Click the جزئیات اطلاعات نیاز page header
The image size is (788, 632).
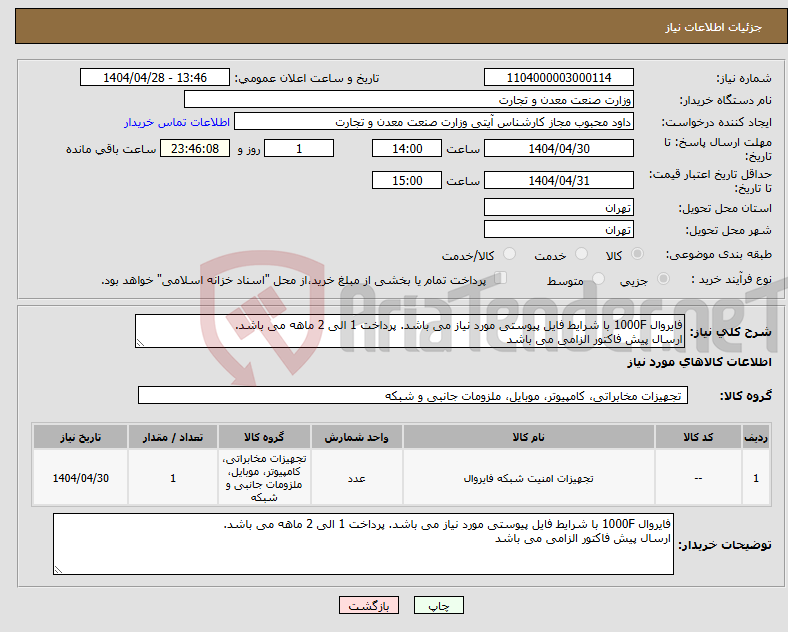714,27
